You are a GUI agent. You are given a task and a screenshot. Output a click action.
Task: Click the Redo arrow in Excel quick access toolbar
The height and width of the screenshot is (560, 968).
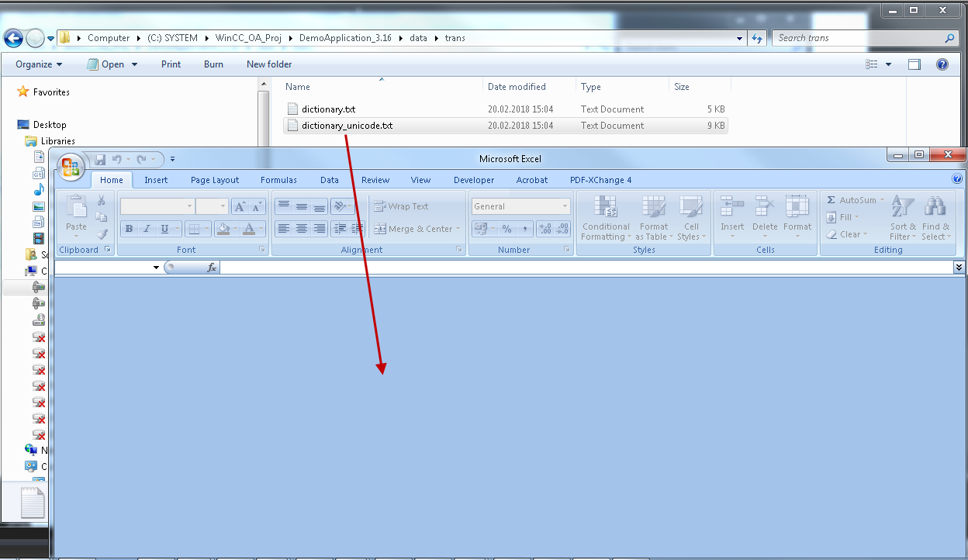click(141, 159)
